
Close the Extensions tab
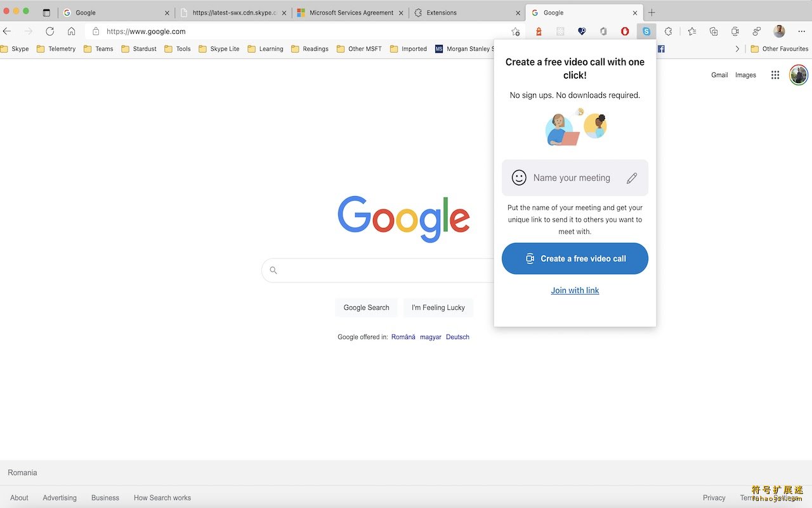(518, 13)
